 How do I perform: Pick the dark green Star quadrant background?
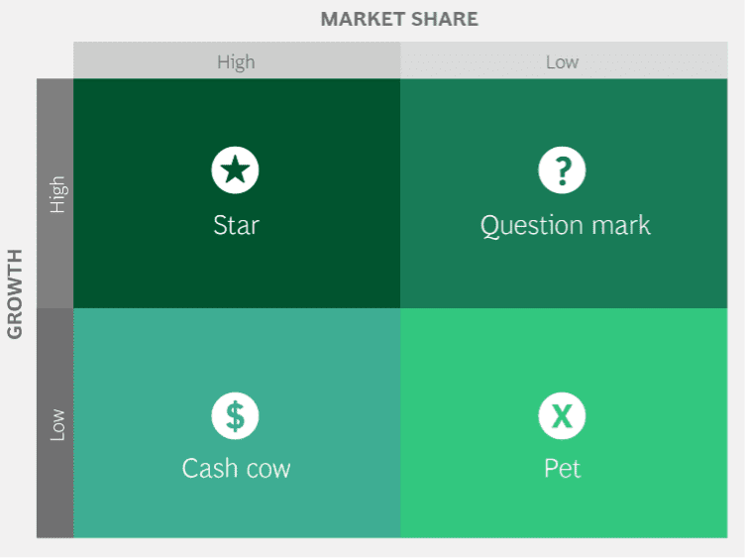click(x=237, y=277)
